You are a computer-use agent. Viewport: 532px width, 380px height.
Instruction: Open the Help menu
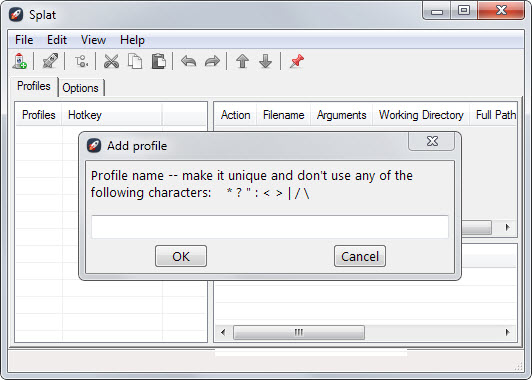click(132, 40)
